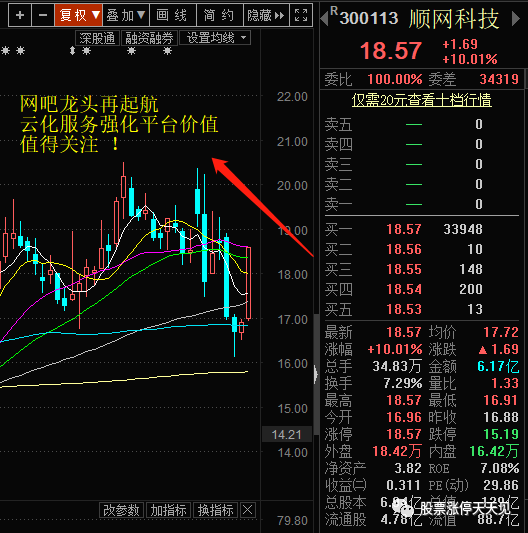Viewport: 528px width, 533px height.
Task: Click the 14.21 price axis marker
Action: point(287,434)
